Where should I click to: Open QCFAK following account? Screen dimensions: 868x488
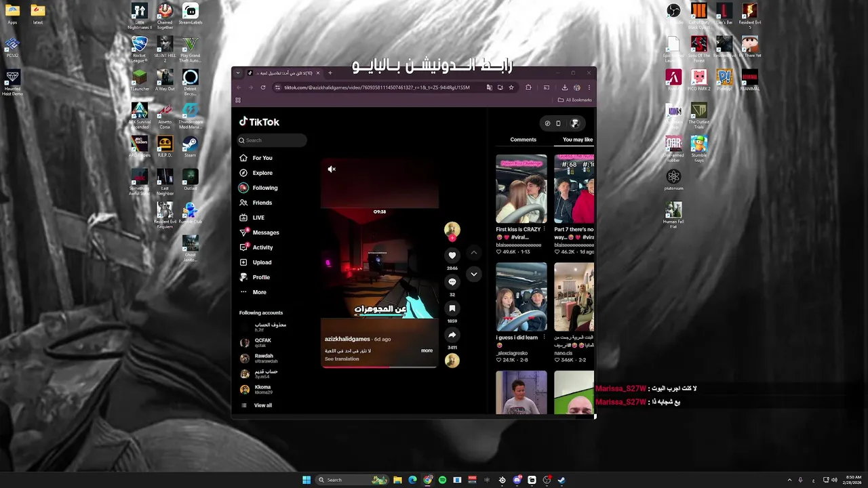click(263, 342)
